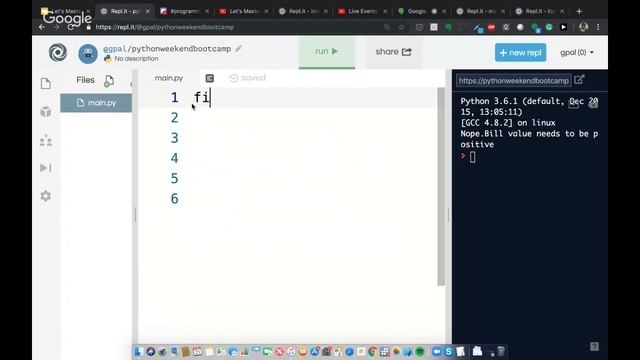Show the Files panel sidebar icon
The image size is (640, 360).
pos(46,84)
